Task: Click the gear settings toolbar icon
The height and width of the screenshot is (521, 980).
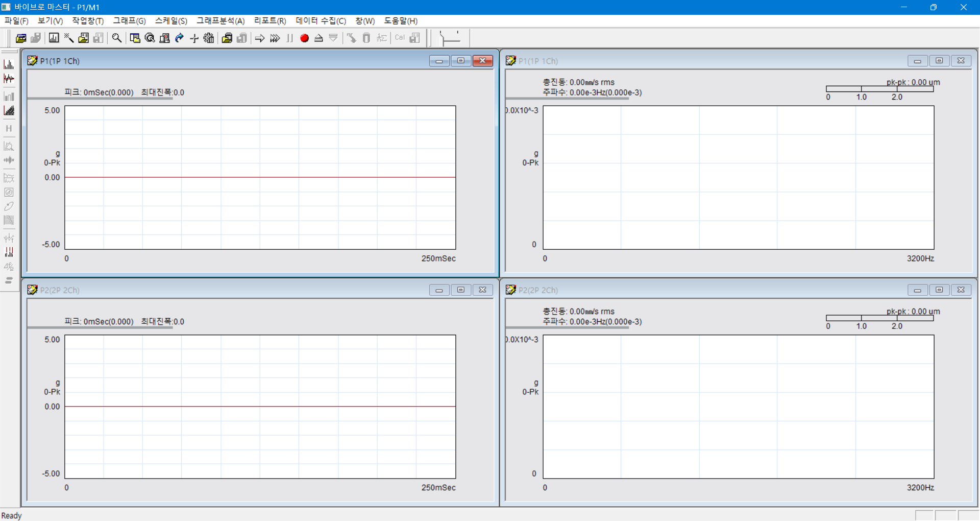Action: (x=209, y=38)
